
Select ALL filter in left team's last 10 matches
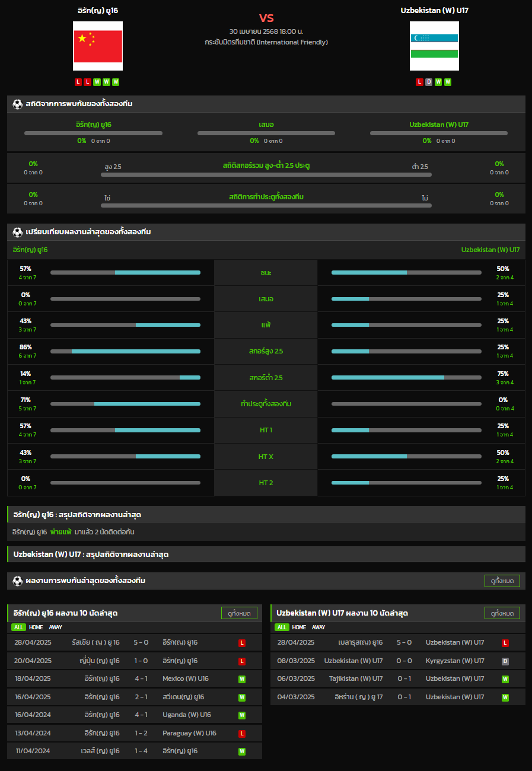[x=18, y=627]
